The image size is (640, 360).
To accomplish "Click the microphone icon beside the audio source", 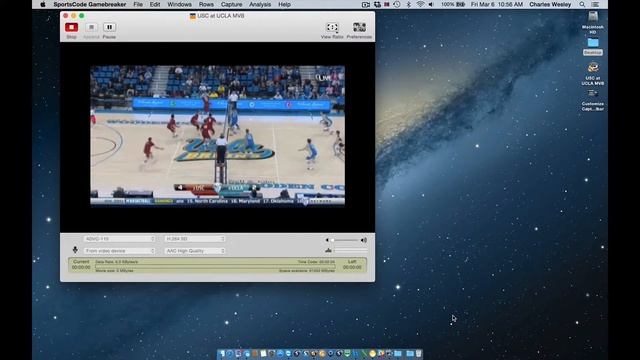I will click(x=75, y=249).
